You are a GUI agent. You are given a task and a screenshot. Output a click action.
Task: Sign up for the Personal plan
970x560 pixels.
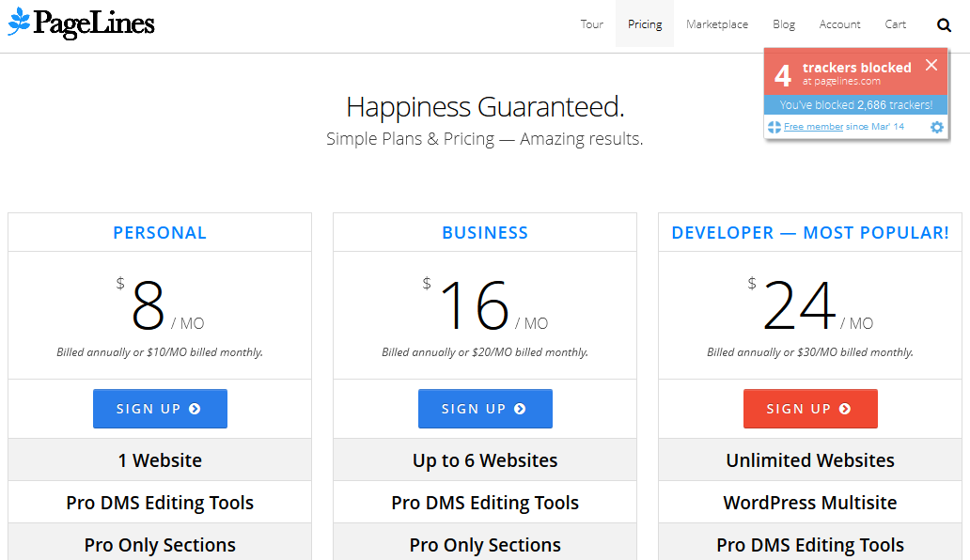pyautogui.click(x=160, y=409)
